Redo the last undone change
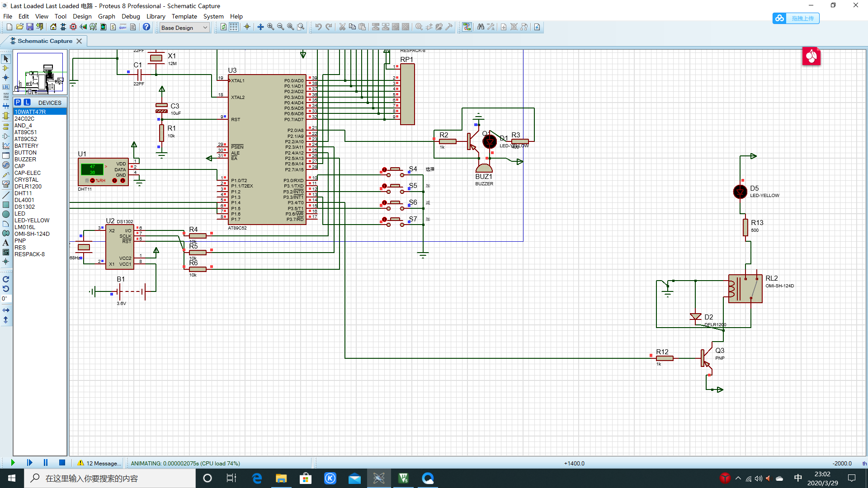Image resolution: width=868 pixels, height=488 pixels. pyautogui.click(x=329, y=27)
